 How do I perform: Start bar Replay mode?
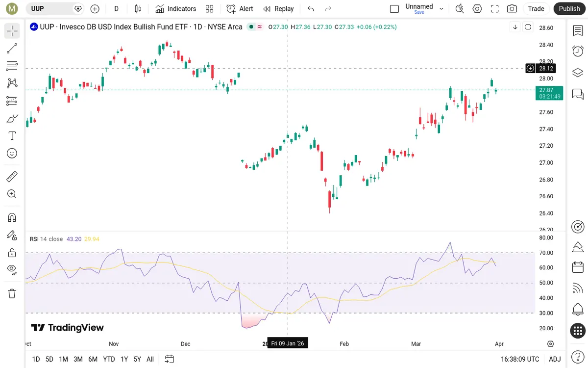pyautogui.click(x=278, y=9)
